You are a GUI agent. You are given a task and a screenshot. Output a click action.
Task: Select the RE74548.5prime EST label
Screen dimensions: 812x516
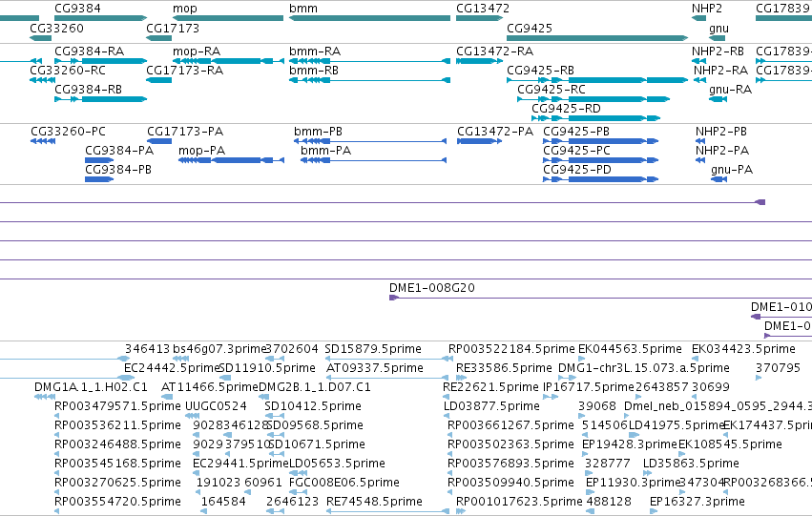(x=374, y=502)
